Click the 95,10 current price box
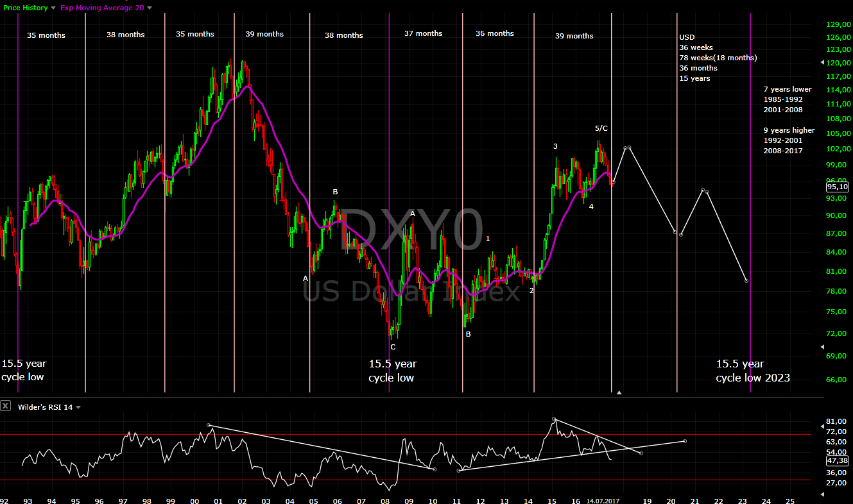The height and width of the screenshot is (504, 853). pyautogui.click(x=838, y=187)
